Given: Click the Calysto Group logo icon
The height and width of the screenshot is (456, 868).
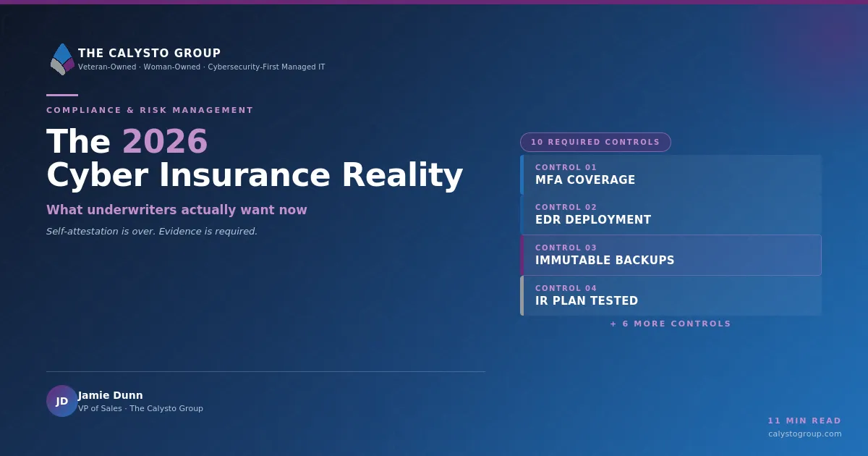Looking at the screenshot, I should (62, 59).
